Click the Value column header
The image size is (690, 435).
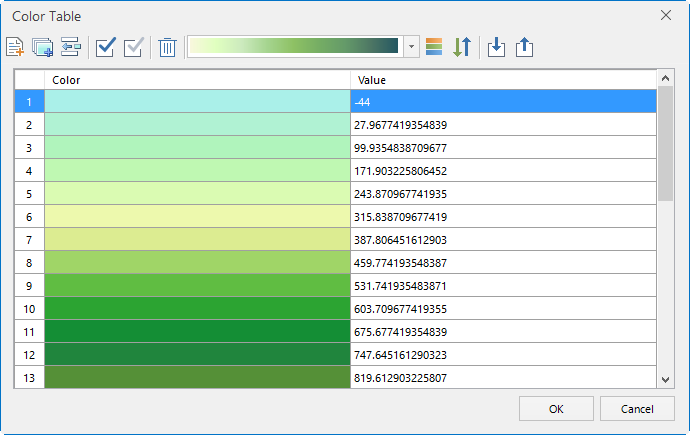tap(500, 79)
